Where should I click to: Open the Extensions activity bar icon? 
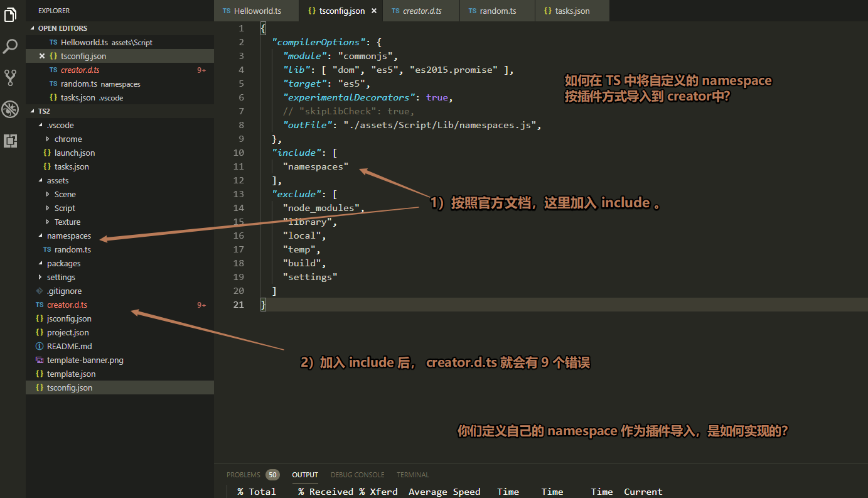tap(10, 141)
